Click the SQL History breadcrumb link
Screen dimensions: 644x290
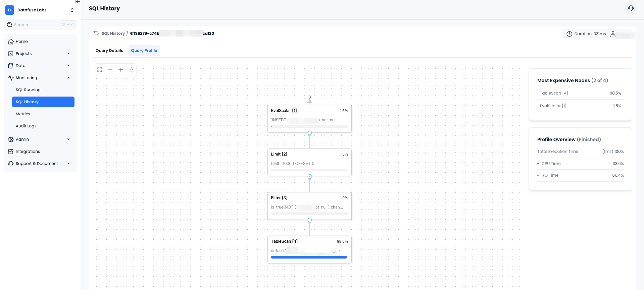[113, 34]
